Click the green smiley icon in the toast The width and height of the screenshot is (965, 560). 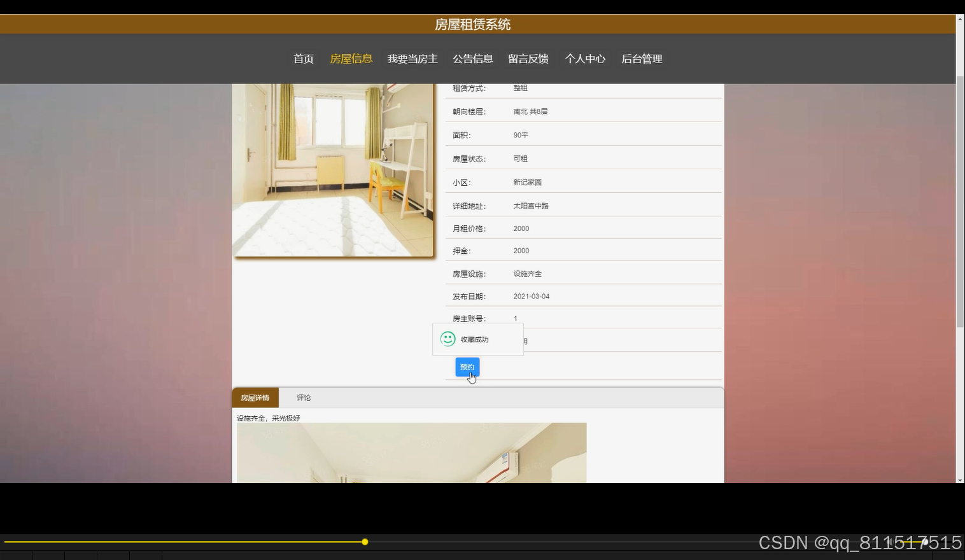click(x=447, y=339)
